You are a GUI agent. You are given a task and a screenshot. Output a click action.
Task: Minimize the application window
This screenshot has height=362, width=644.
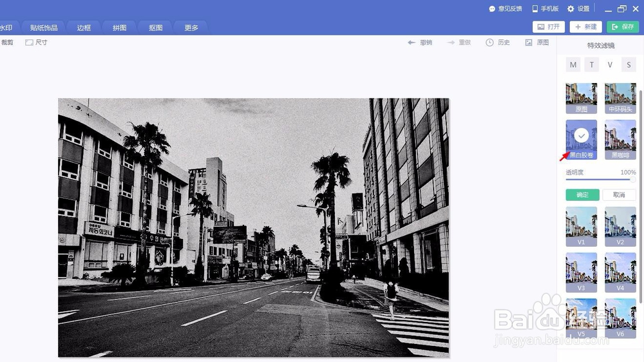(609, 9)
